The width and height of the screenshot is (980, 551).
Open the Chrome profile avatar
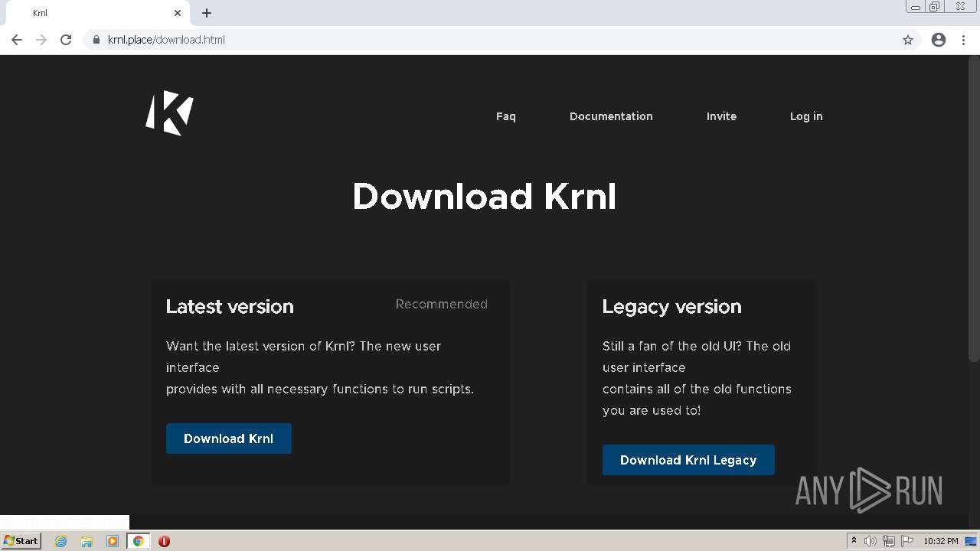[939, 40]
